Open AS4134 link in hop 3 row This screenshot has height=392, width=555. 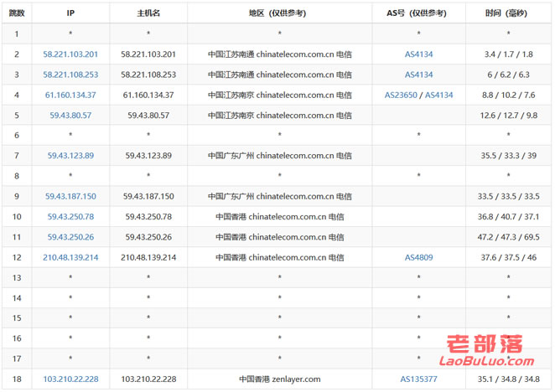tap(418, 75)
